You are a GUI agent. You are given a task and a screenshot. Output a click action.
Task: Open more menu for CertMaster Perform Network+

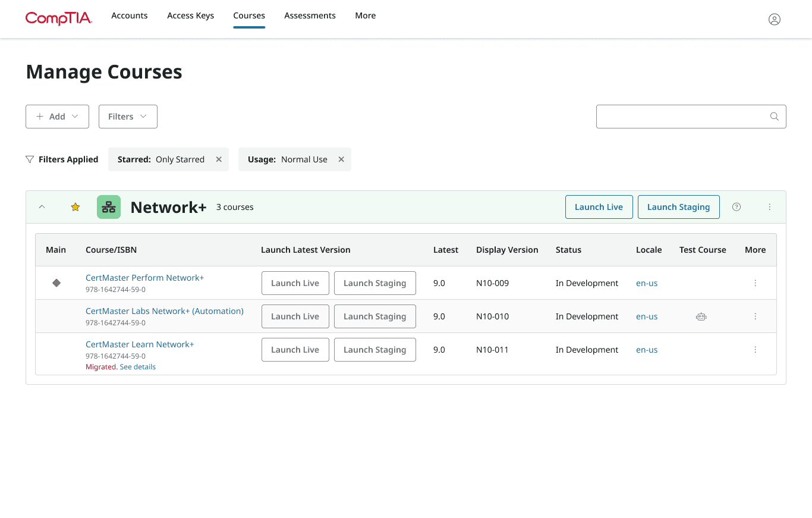pos(755,283)
